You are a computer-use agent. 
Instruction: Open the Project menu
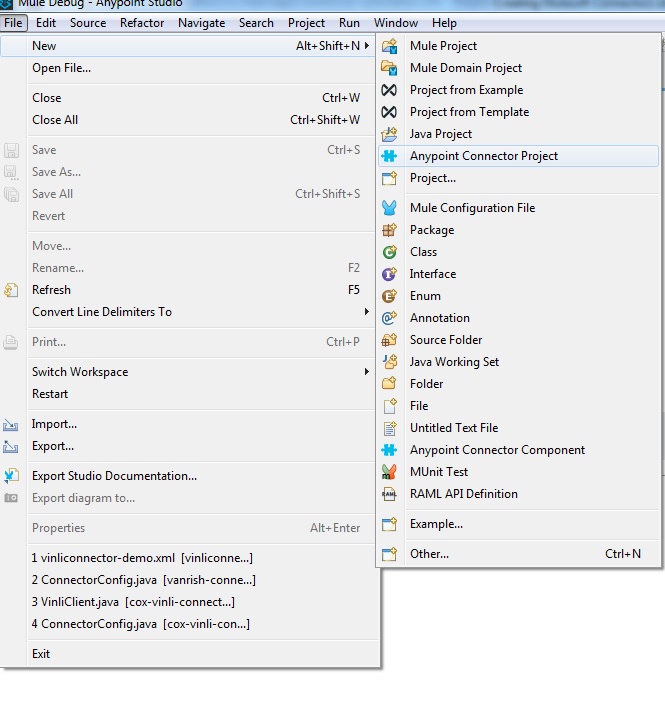point(306,23)
